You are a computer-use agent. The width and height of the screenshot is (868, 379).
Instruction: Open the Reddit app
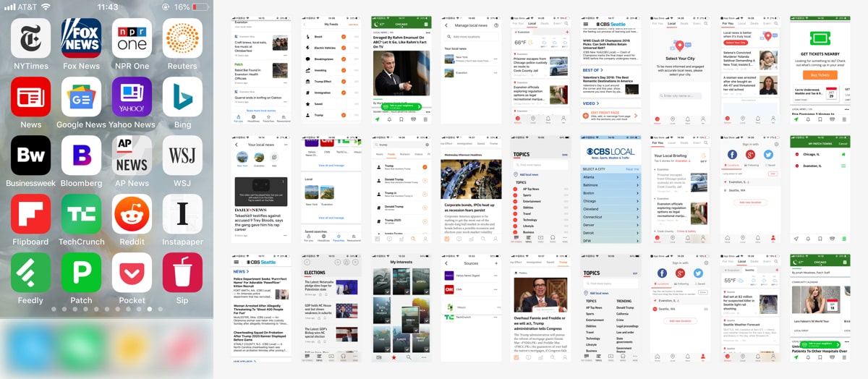pyautogui.click(x=132, y=213)
